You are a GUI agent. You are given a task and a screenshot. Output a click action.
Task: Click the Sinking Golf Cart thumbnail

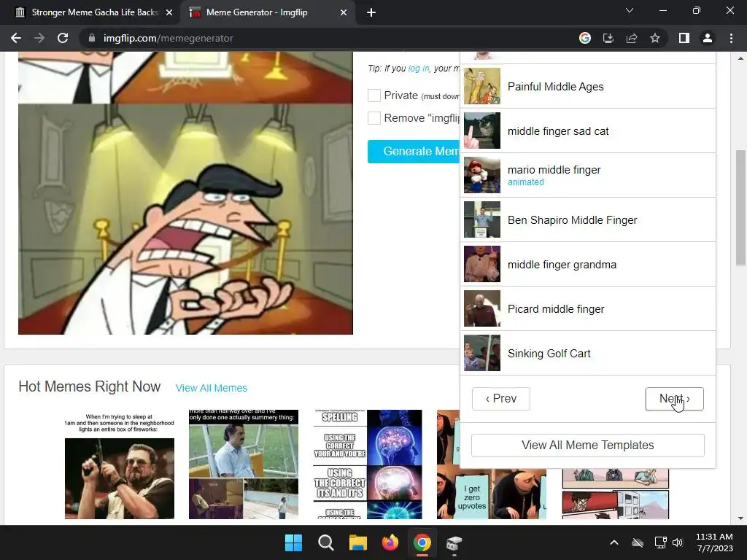(482, 353)
